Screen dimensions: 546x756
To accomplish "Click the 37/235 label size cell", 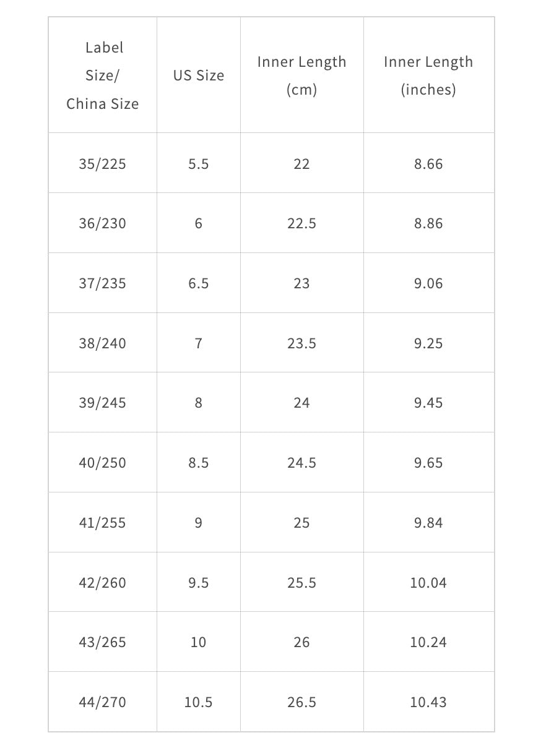I will point(103,283).
